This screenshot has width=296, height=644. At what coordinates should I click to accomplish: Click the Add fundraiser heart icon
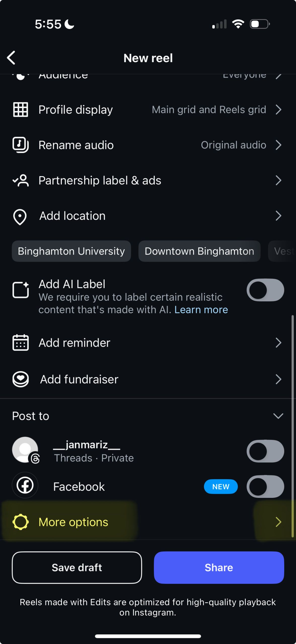(x=20, y=379)
